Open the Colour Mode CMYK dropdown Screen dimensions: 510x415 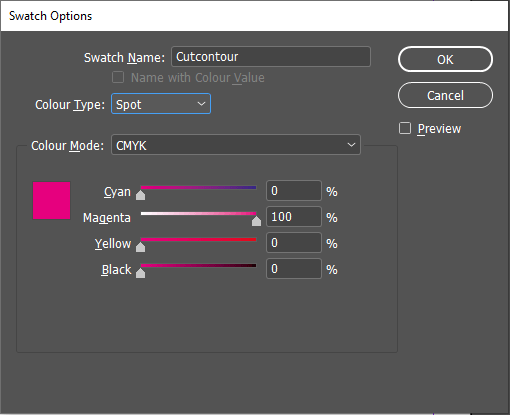(236, 145)
